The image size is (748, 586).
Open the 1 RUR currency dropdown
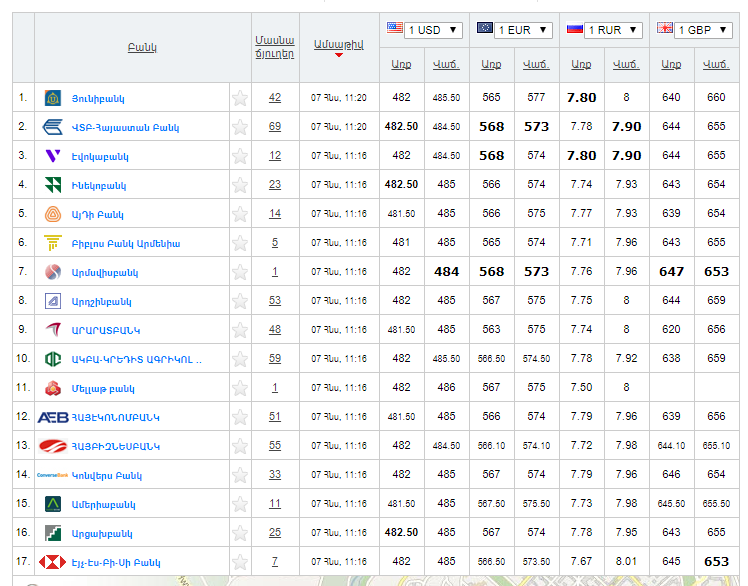coord(613,30)
